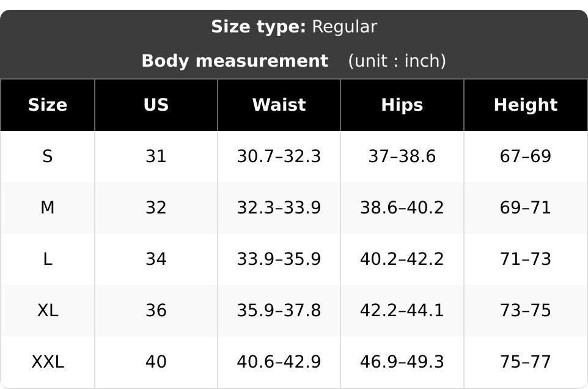Screen dimensions: 588x389
Task: Click height value 67–69
Action: click(526, 156)
